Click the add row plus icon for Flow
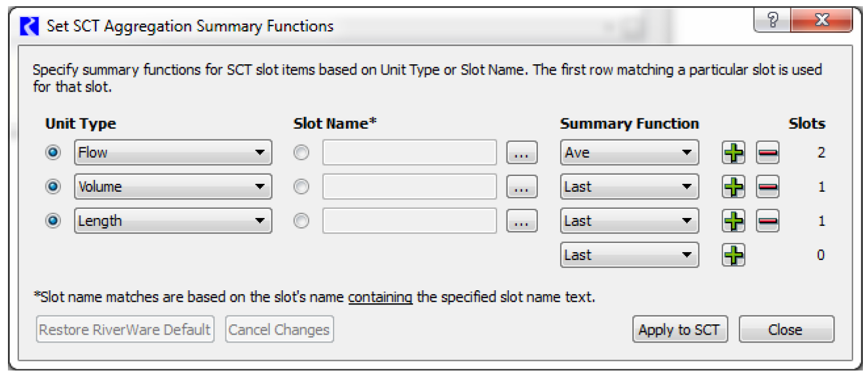This screenshot has height=383, width=868. [x=734, y=153]
